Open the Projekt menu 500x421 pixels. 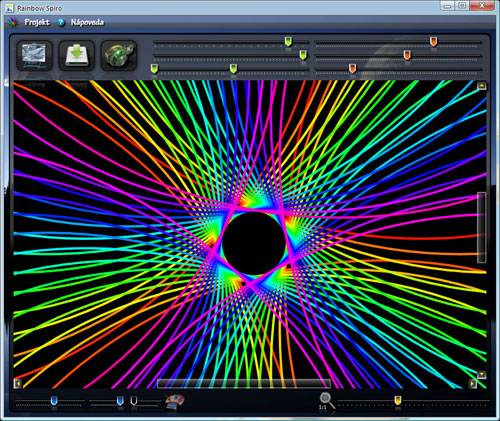(37, 22)
